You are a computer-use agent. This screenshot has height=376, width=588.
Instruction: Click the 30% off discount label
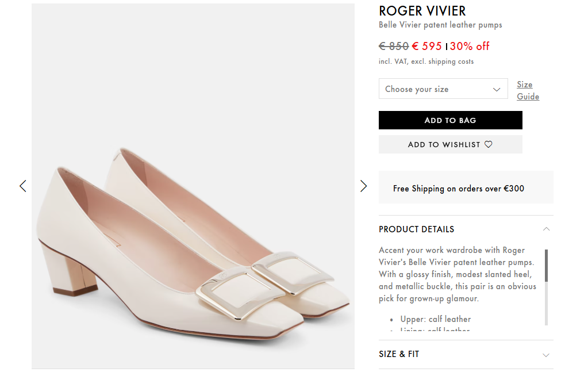pos(470,46)
